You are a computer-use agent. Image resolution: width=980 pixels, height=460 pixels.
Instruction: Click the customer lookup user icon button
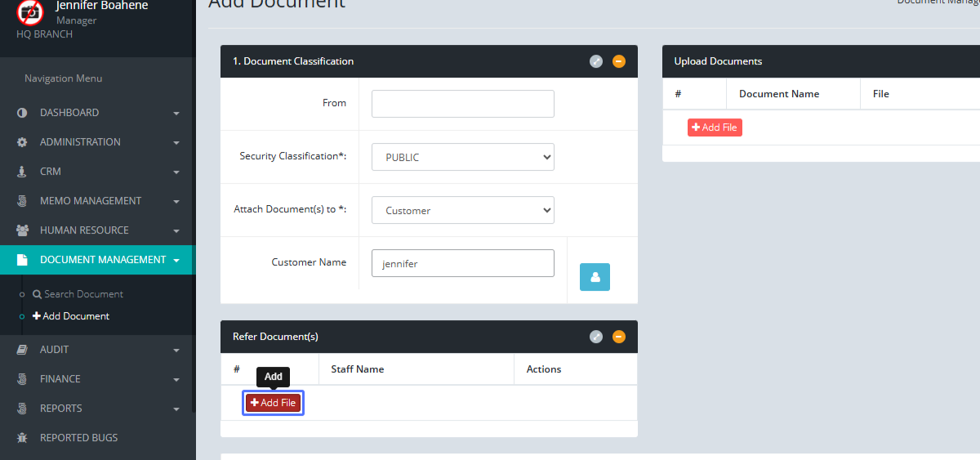[x=595, y=276]
